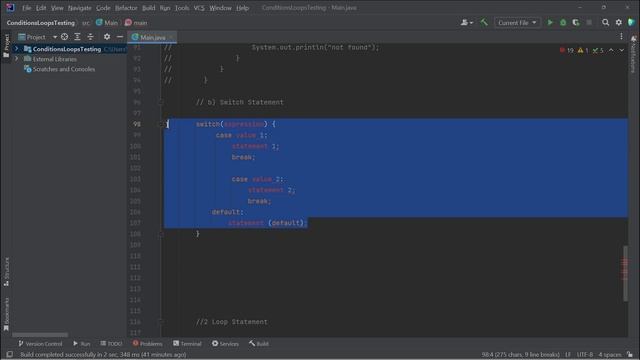
Task: Select opened file target icon in Project panel
Action: (x=64, y=37)
